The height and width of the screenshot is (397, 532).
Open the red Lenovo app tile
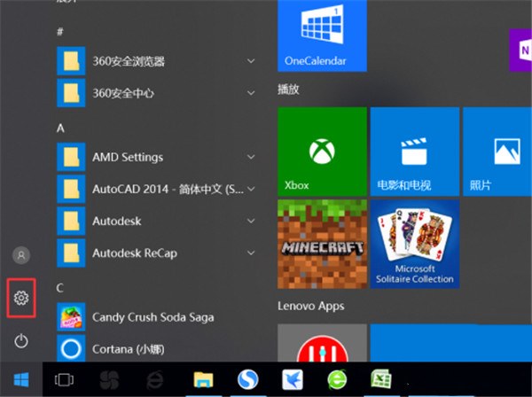coord(322,343)
